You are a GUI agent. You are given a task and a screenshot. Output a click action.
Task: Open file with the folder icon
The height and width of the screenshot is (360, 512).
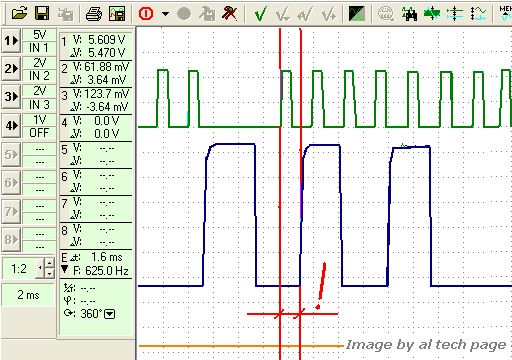19,14
